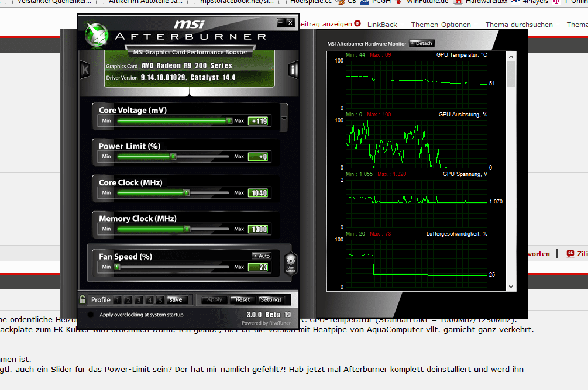Click the Power Limit value field +0
Image resolution: width=588 pixels, height=390 pixels.
[x=259, y=157]
